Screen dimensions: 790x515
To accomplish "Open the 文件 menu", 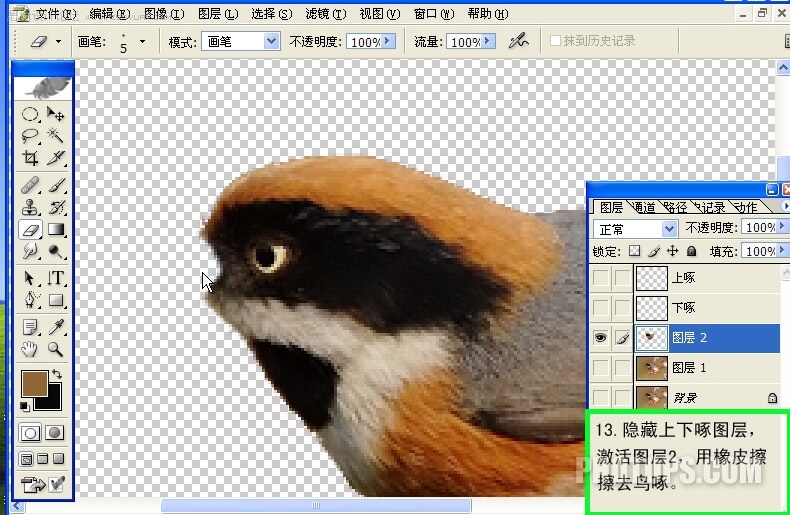I will pyautogui.click(x=55, y=14).
